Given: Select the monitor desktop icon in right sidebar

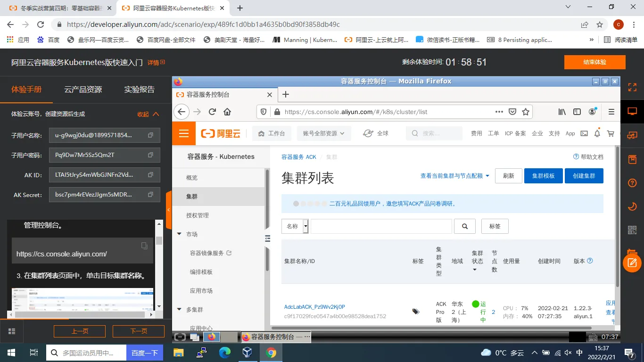Looking at the screenshot, I should pyautogui.click(x=632, y=112).
